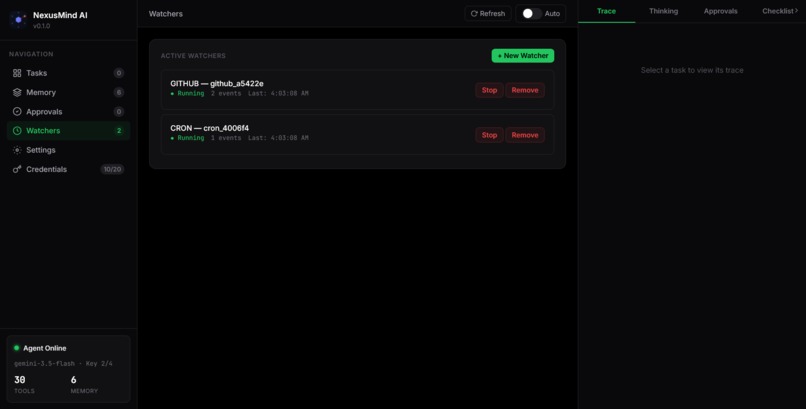Screen dimensions: 806x409
Task: Click the Refresh button
Action: click(x=488, y=13)
